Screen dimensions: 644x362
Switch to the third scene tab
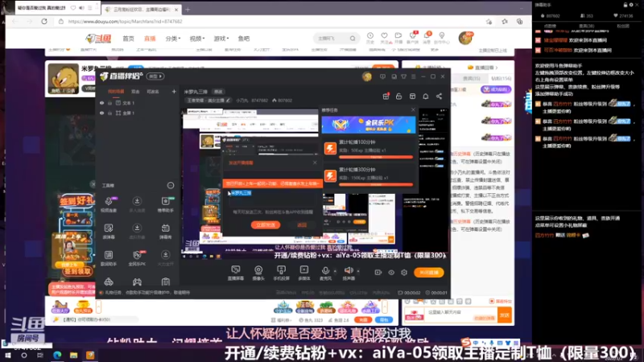(x=153, y=92)
